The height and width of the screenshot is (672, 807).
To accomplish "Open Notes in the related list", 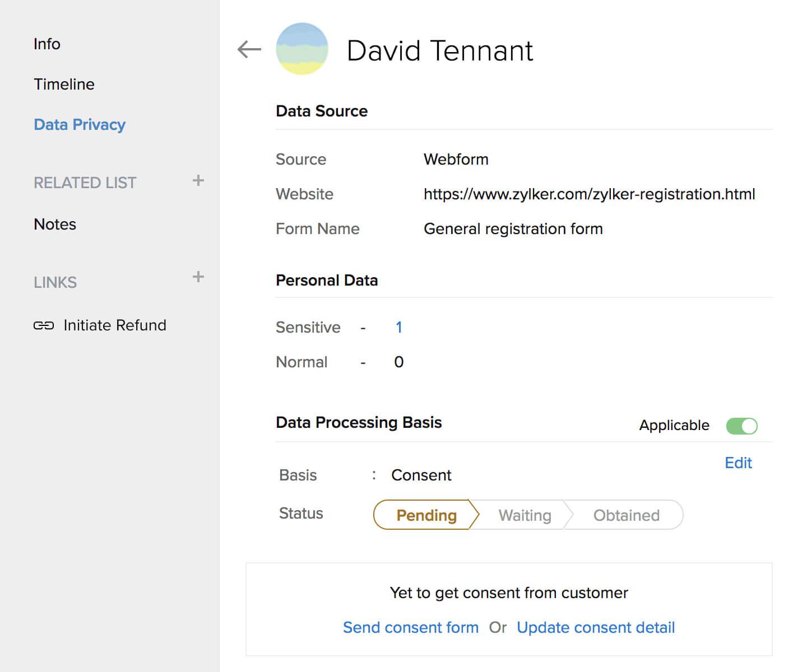I will (55, 224).
